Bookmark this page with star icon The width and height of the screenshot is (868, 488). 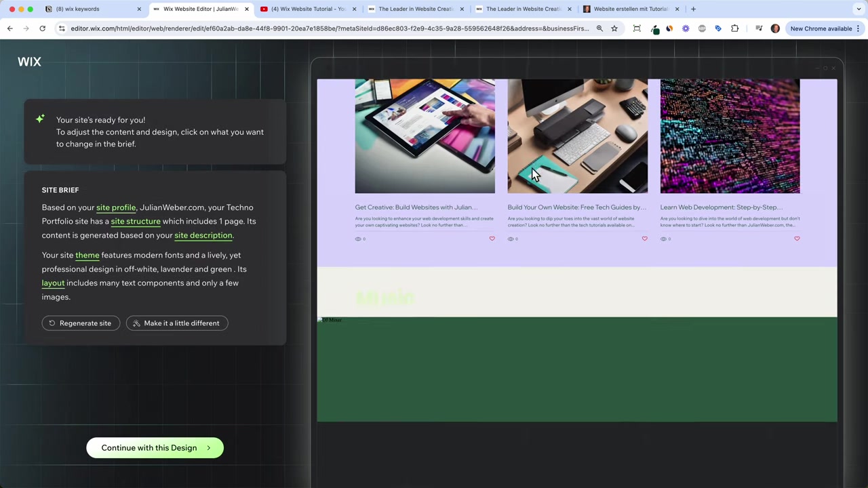click(614, 28)
